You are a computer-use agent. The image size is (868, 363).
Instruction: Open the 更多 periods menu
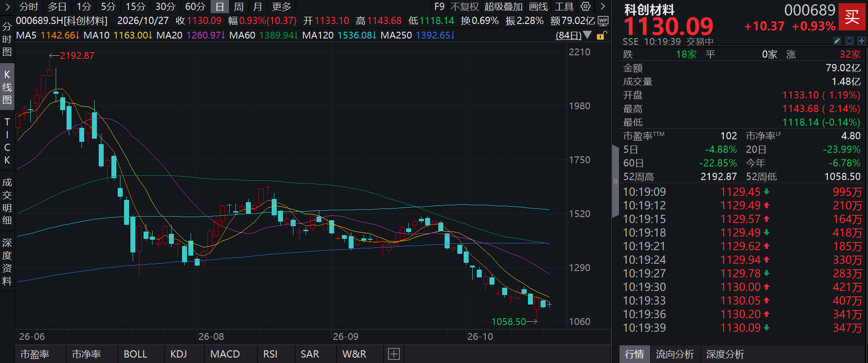point(282,7)
